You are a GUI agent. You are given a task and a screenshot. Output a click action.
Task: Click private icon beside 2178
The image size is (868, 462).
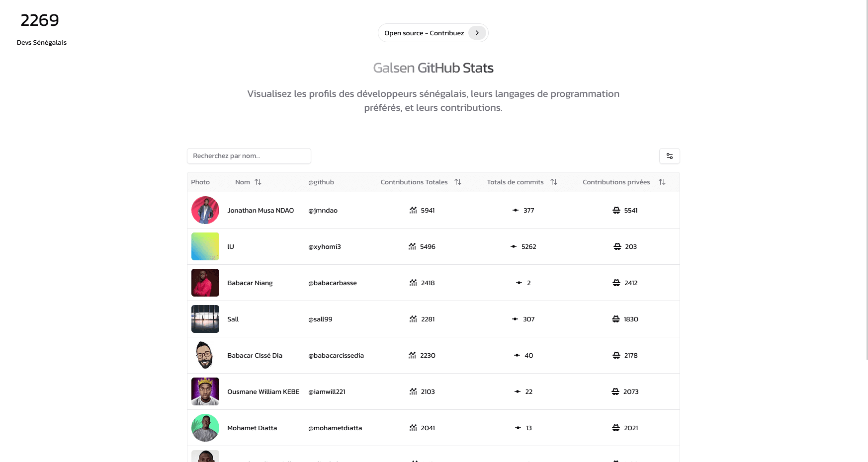pos(616,356)
